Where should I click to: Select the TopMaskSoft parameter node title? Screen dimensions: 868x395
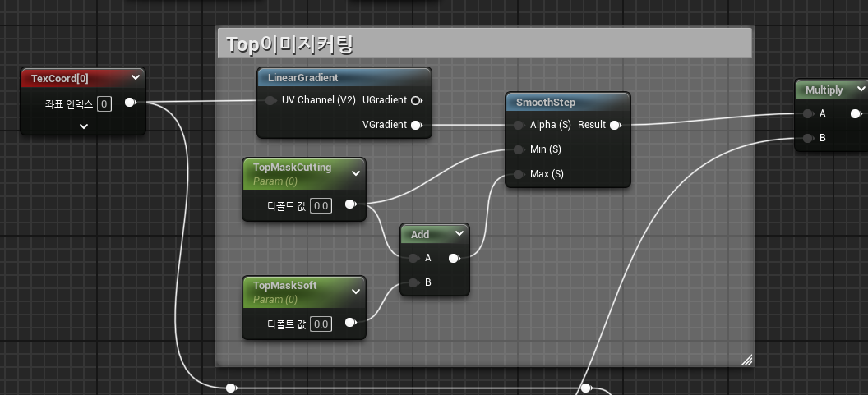(x=285, y=286)
